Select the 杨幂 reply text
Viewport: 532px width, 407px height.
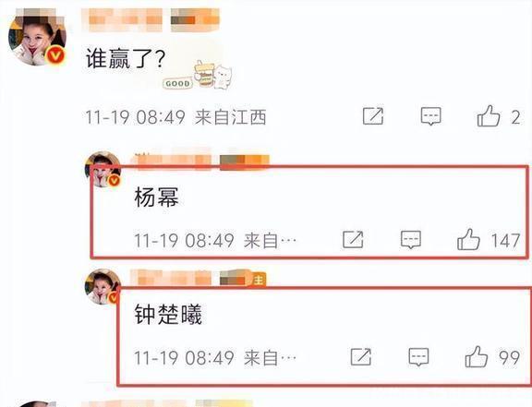pyautogui.click(x=156, y=198)
